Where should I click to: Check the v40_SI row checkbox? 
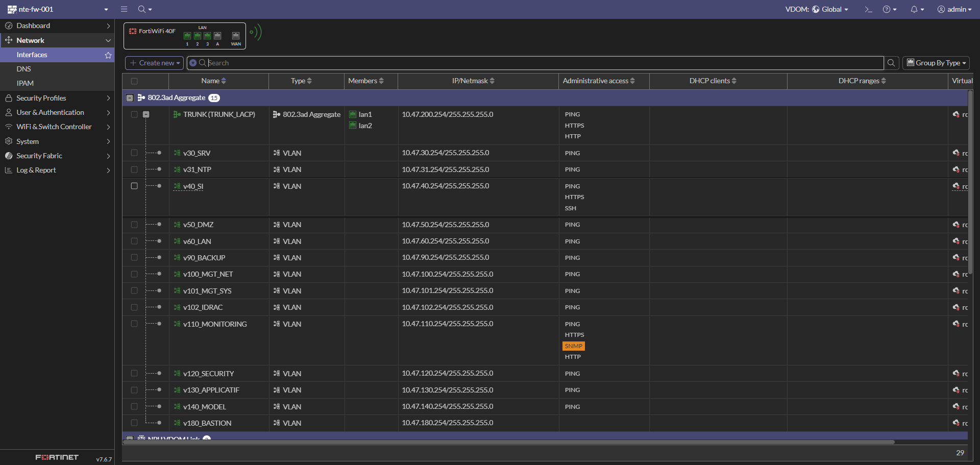click(134, 186)
